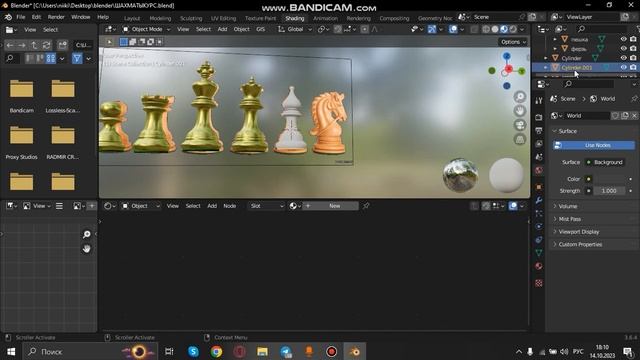The height and width of the screenshot is (360, 640).
Task: Toggle visibility eye for Cylinder.001
Action: (623, 67)
